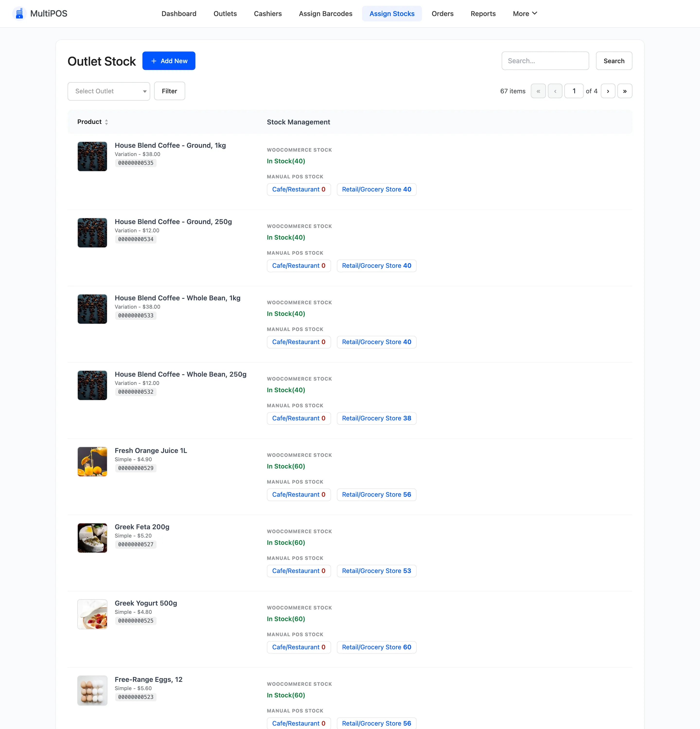Click the Filter button
The width and height of the screenshot is (700, 729).
[x=169, y=91]
